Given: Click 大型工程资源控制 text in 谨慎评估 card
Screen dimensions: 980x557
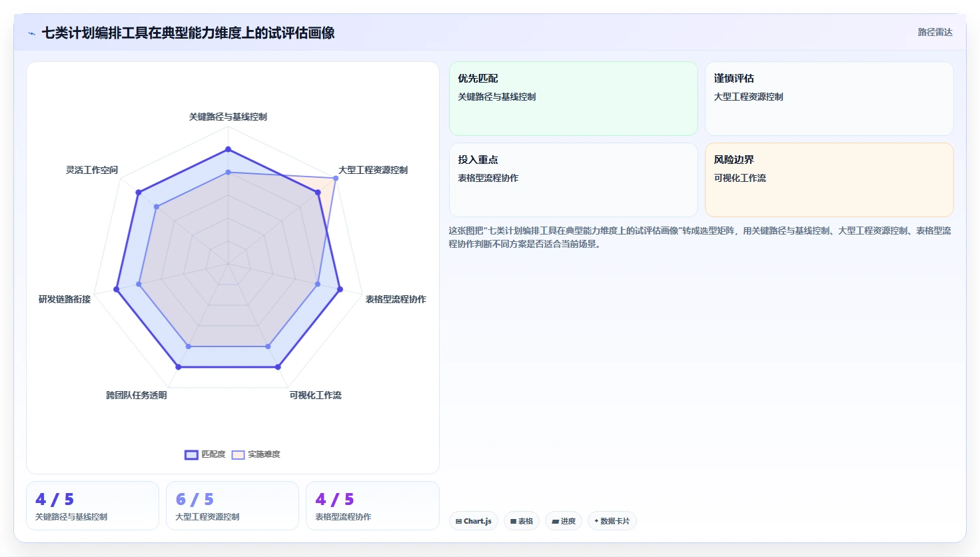Looking at the screenshot, I should click(x=749, y=97).
